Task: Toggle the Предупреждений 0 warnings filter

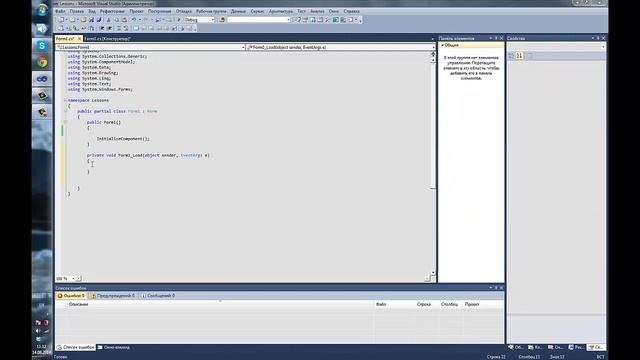Action: point(113,296)
